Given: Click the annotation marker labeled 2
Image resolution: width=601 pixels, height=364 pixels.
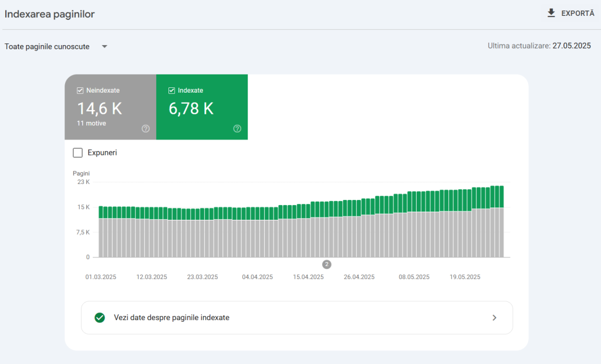Looking at the screenshot, I should coord(327,264).
